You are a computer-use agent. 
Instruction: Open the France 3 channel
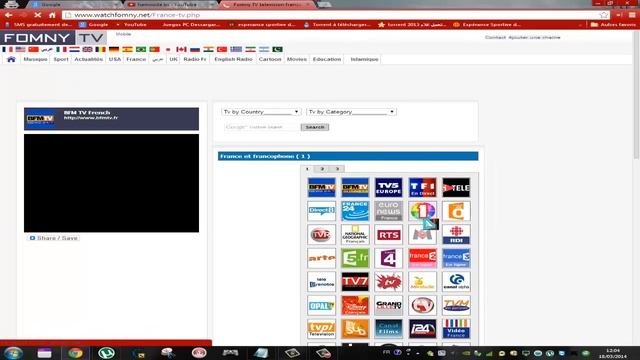(456, 258)
